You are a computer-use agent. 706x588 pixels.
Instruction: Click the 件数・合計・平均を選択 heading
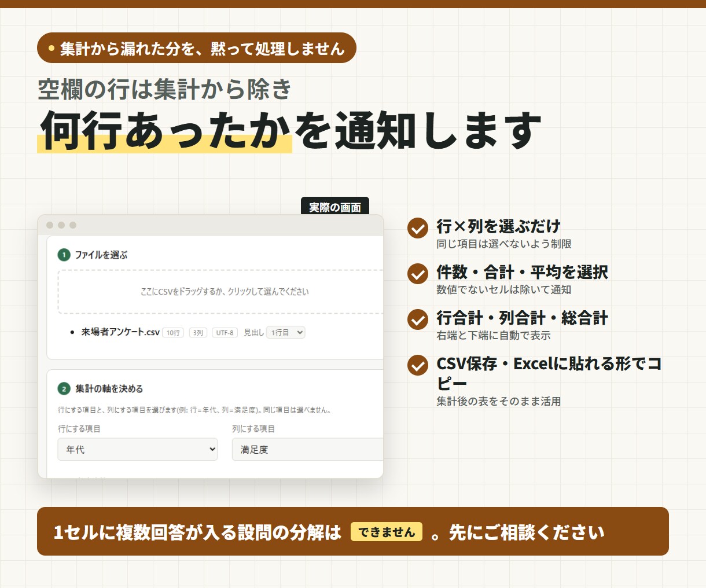coord(523,272)
